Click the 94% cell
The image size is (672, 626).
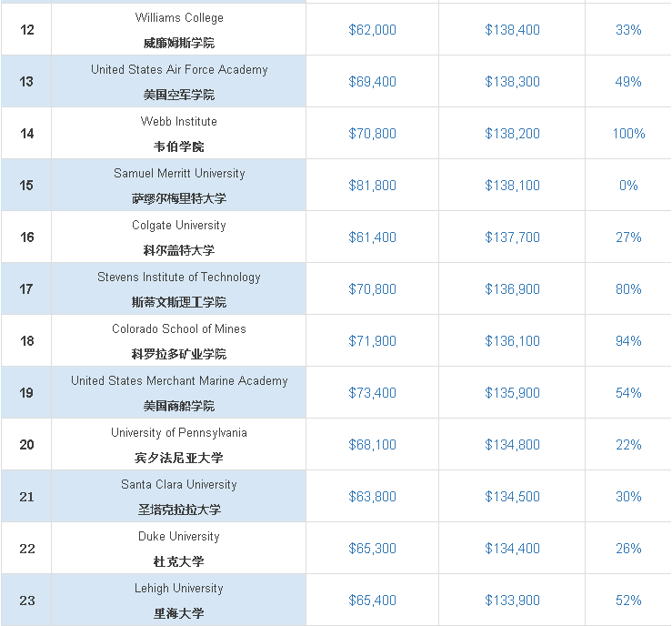point(628,341)
